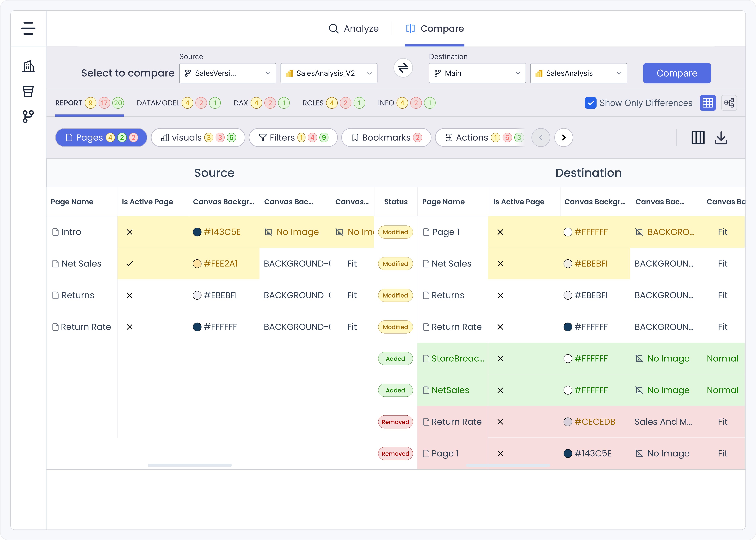Open SalesAnalysis_V2 report dropdown

[x=329, y=73]
